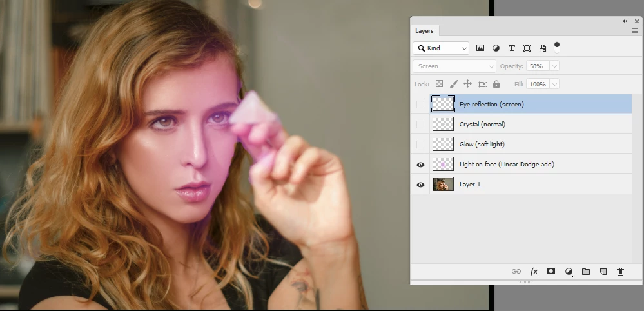
Task: Lock transparent pixels icon
Action: coord(439,84)
